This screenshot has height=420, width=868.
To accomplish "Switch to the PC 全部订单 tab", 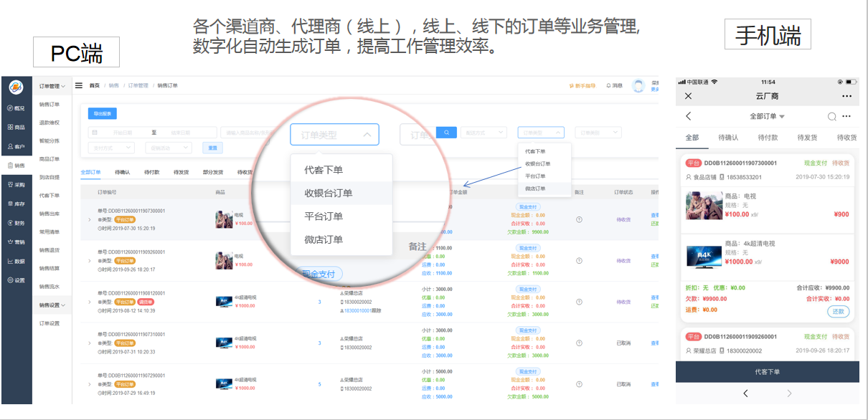I will [x=90, y=172].
